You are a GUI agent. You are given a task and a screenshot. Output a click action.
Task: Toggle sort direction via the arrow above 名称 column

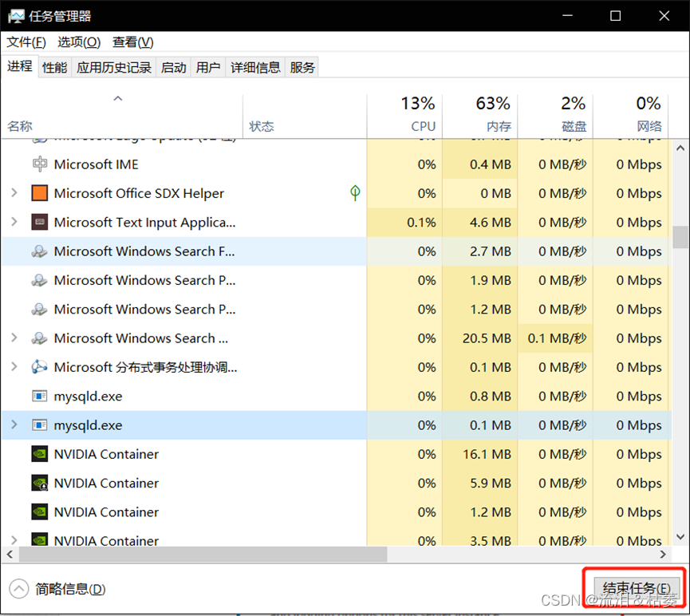coord(118,99)
